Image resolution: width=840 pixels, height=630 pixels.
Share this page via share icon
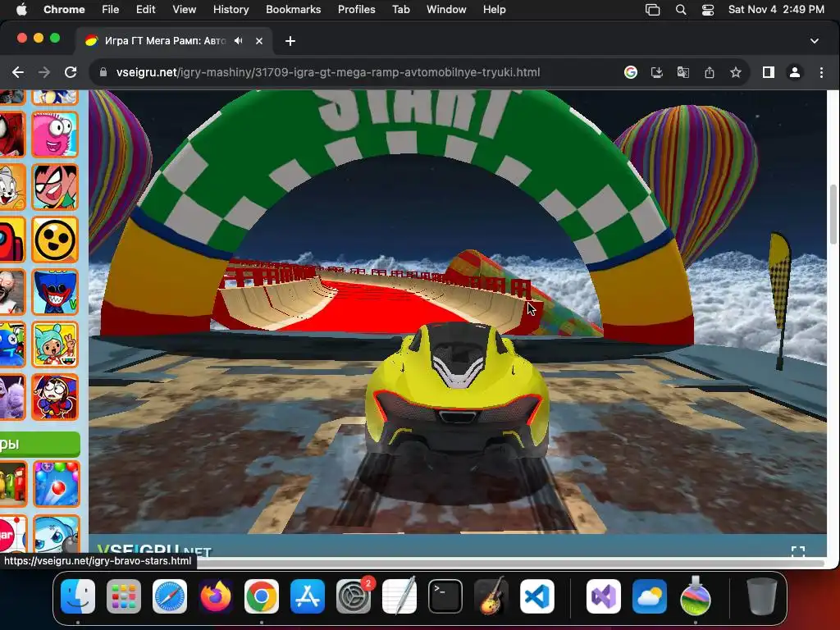click(710, 72)
